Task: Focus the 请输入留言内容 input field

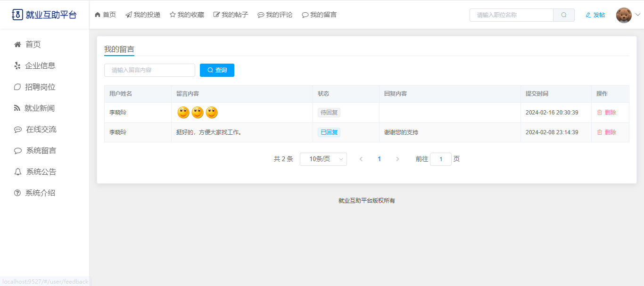Action: 149,70
